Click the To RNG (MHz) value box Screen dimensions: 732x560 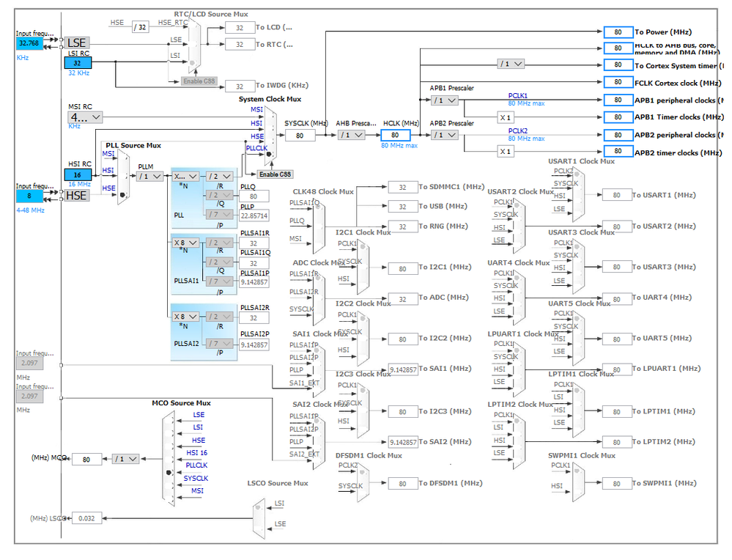coord(402,227)
